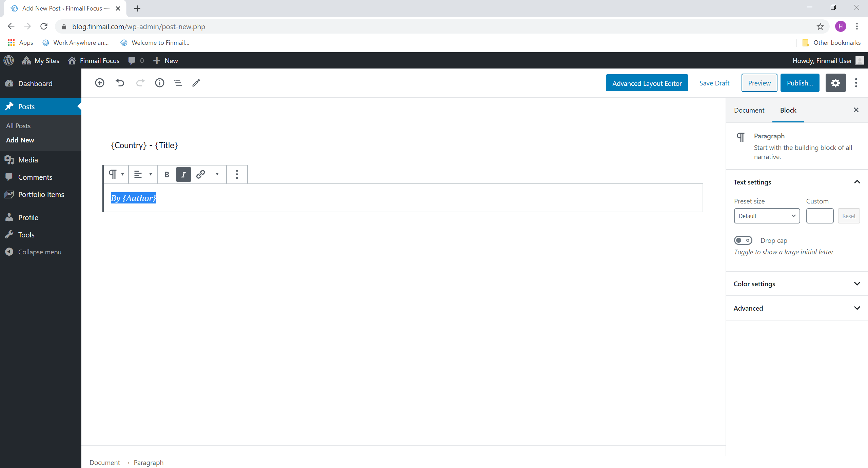This screenshot has height=468, width=868.
Task: Select the Block tab
Action: click(x=788, y=110)
